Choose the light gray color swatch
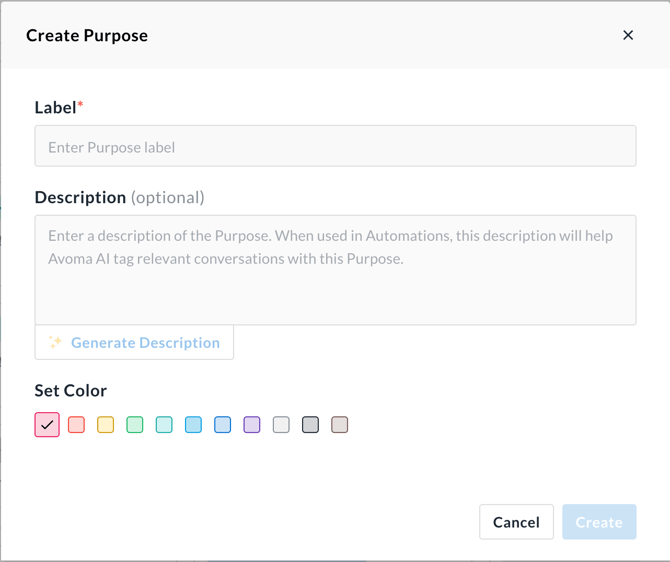 (281, 425)
